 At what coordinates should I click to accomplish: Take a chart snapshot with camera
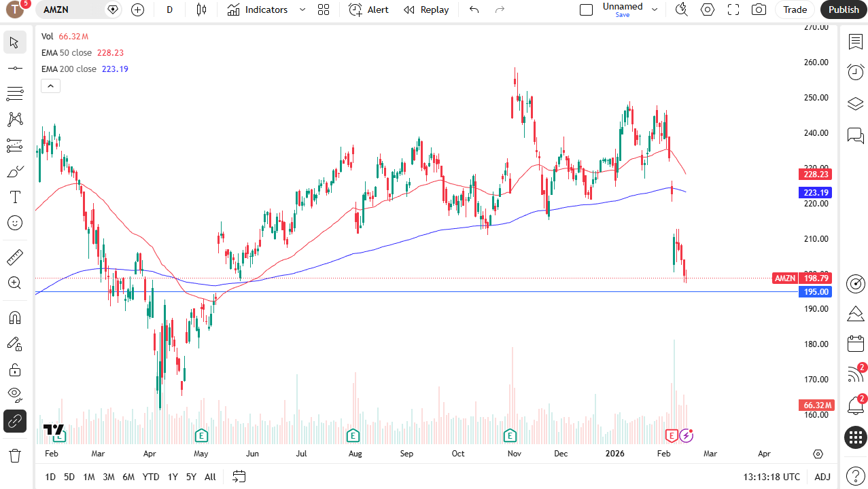point(759,10)
